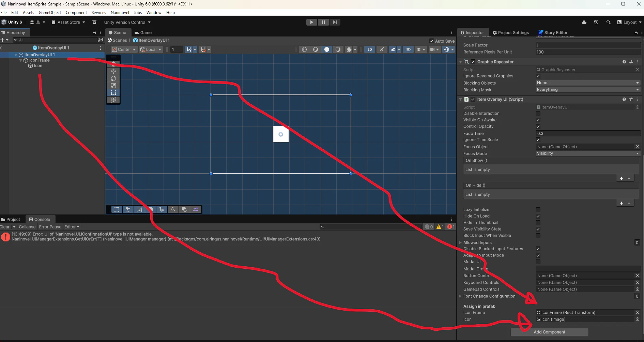644x342 pixels.
Task: Open the global search magnifier
Action: (x=608, y=22)
